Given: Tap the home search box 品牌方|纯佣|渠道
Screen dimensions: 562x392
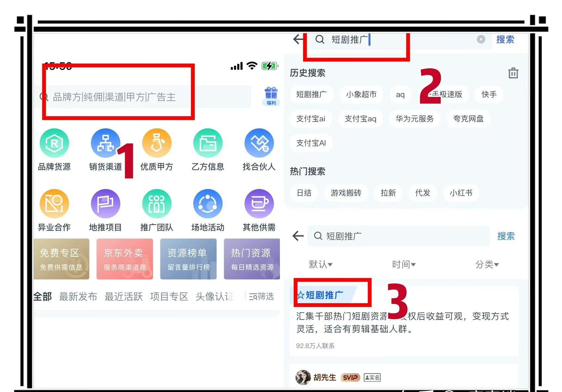Looking at the screenshot, I should click(142, 97).
